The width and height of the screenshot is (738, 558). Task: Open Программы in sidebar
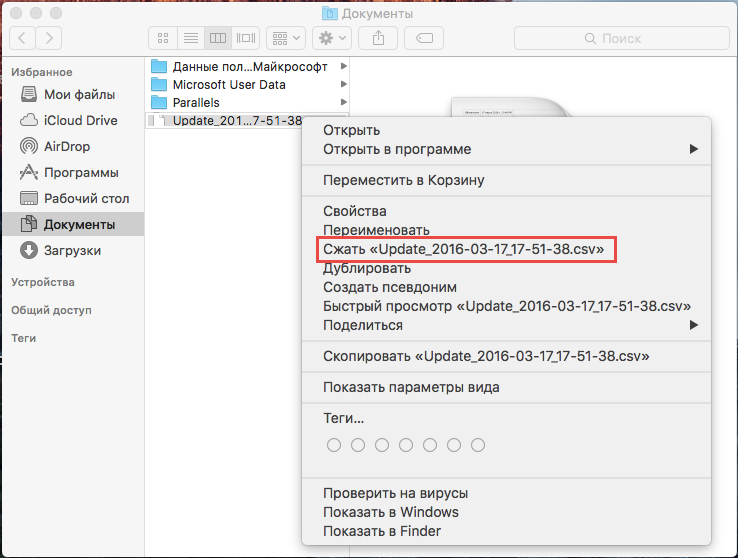click(73, 173)
